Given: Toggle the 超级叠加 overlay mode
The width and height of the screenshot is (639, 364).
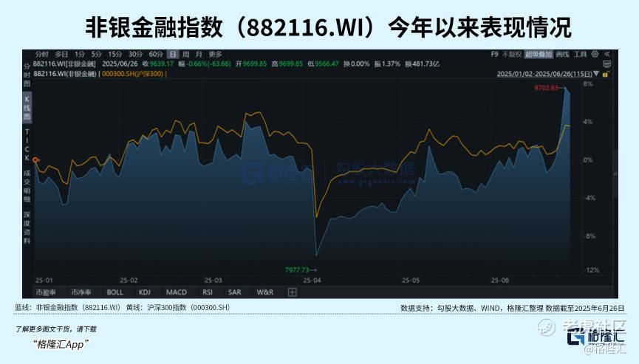Looking at the screenshot, I should [x=539, y=54].
